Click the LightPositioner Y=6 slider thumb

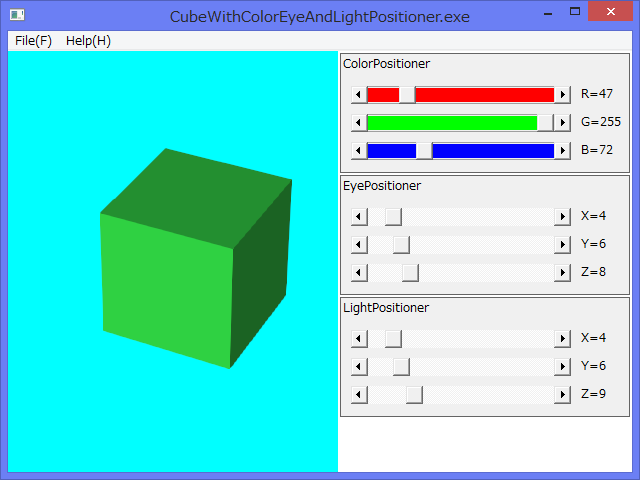(402, 367)
